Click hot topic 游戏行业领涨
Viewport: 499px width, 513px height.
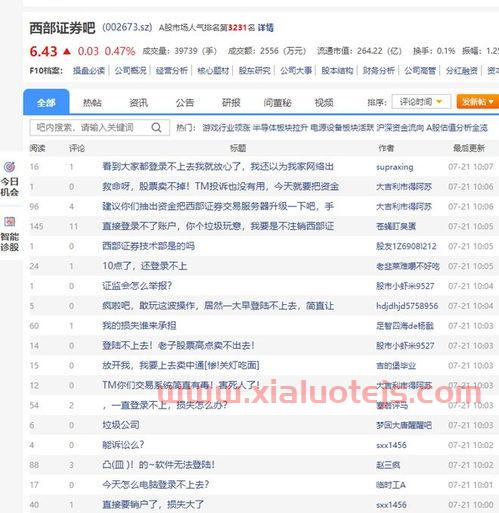point(226,128)
